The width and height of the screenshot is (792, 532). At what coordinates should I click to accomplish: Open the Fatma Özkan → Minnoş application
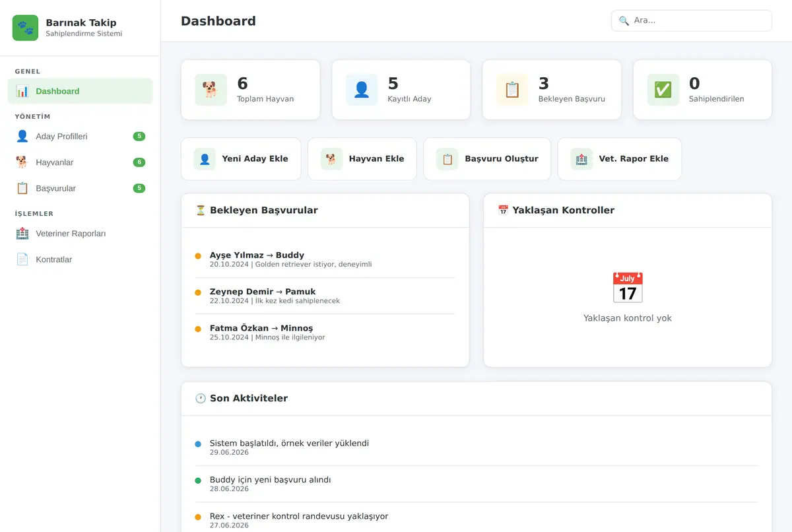point(325,332)
